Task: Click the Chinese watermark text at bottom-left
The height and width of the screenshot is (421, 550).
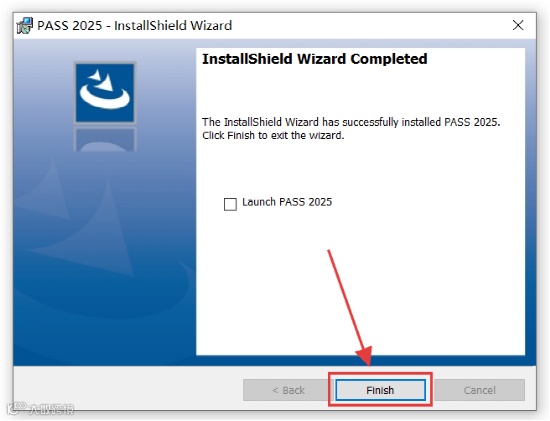Action: [x=51, y=409]
